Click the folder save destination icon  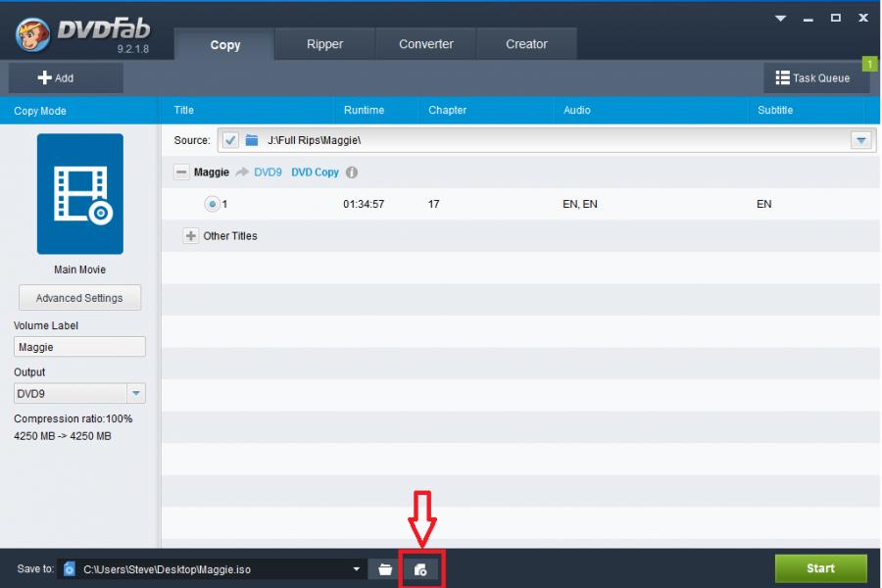pyautogui.click(x=385, y=569)
